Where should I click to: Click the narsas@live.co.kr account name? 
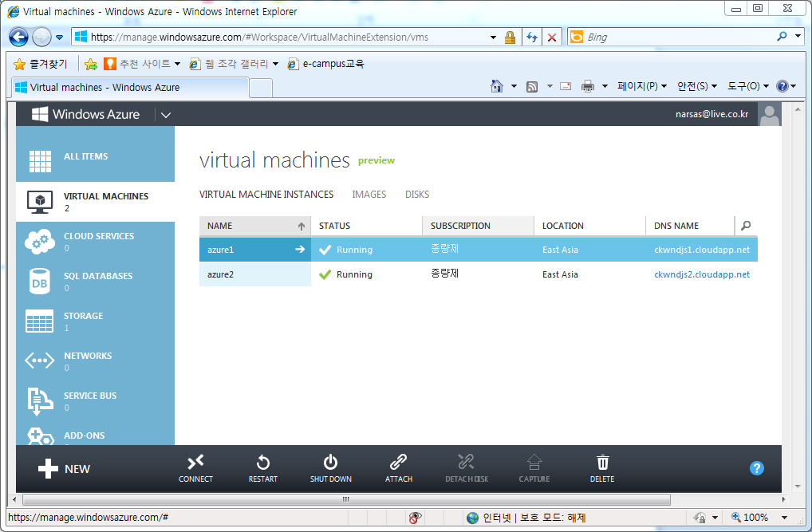[711, 114]
